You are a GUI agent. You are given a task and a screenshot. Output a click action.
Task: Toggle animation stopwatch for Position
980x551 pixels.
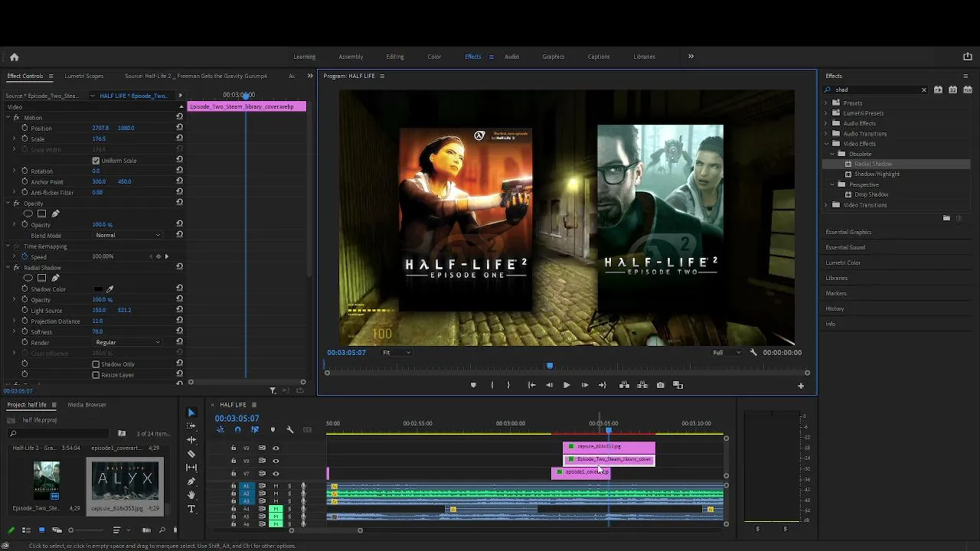coord(24,128)
